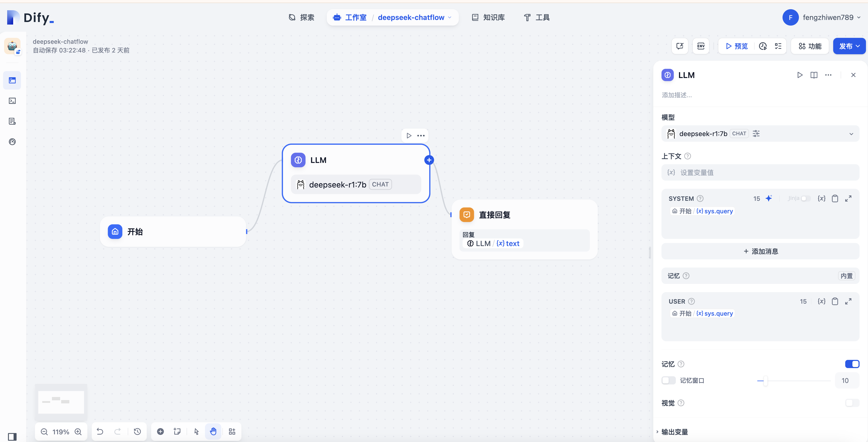This screenshot has height=442, width=868.
Task: Click the 添加消息 add message button
Action: (x=760, y=251)
